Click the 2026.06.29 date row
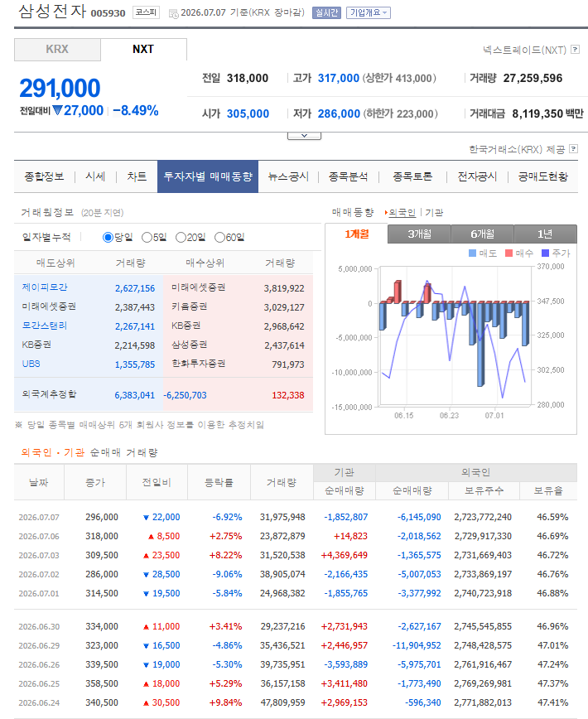Screen dimensions: 588x719 coord(296,645)
